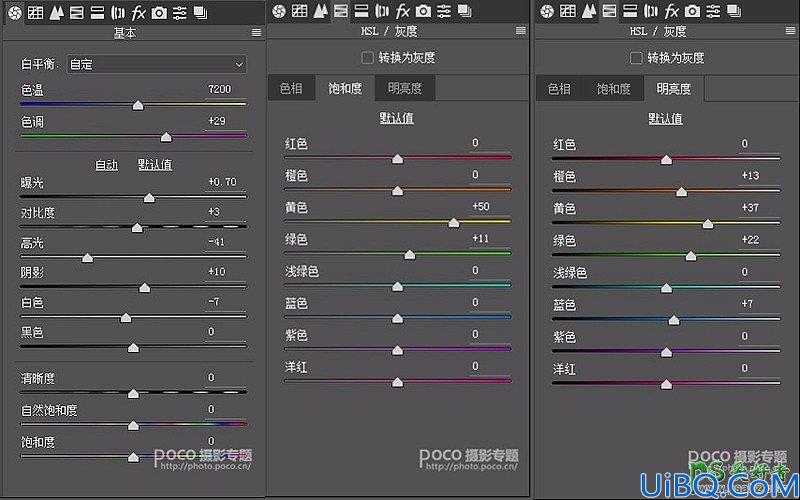This screenshot has height=500, width=800.
Task: Click Basic aperture icon above saturation panel
Action: point(279,11)
